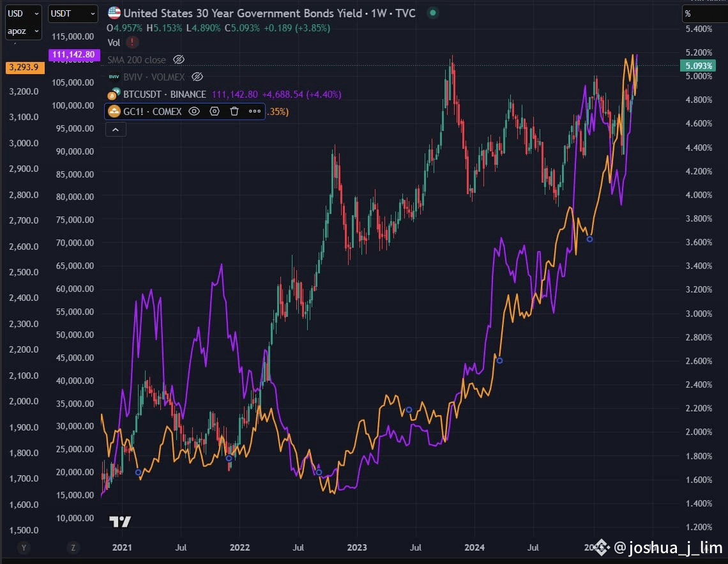This screenshot has width=728, height=564.
Task: Click the 1,500.0 gold axis label
Action: pyautogui.click(x=24, y=530)
